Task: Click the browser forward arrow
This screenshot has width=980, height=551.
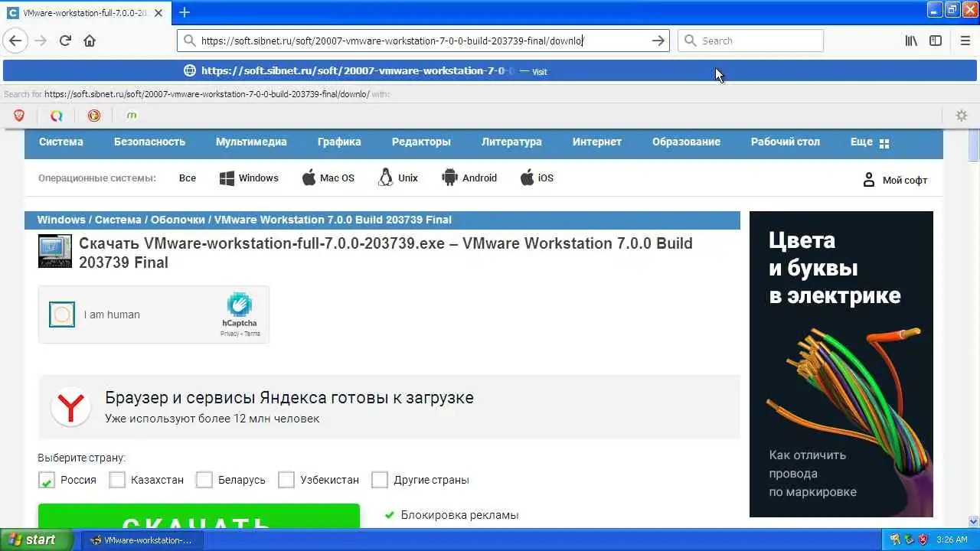Action: 41,41
